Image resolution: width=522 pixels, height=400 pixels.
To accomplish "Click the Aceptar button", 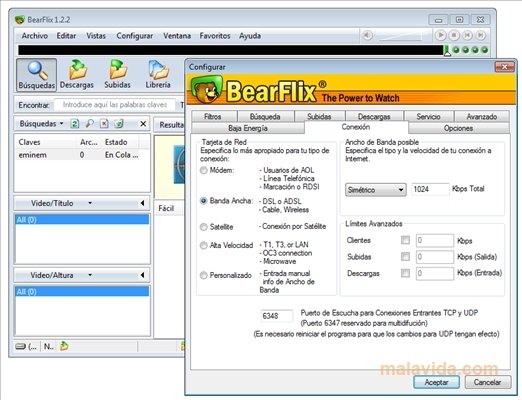I will click(x=436, y=382).
